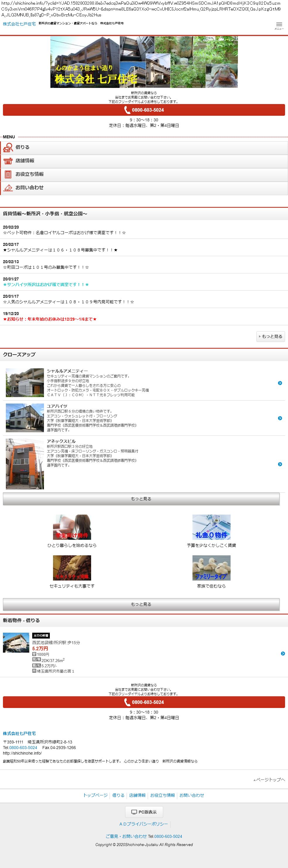Open the 学生向け物件 category thumbnail
Screen dimensions: 288x868
(x=72, y=527)
